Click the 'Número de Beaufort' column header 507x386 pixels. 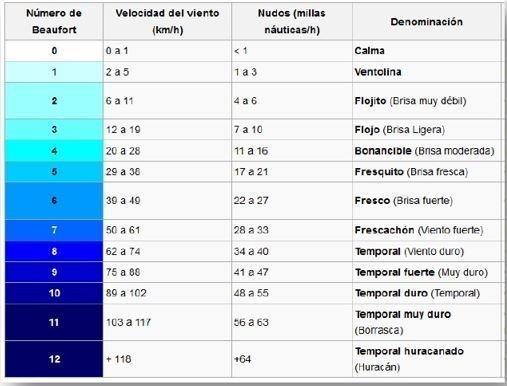(54, 21)
